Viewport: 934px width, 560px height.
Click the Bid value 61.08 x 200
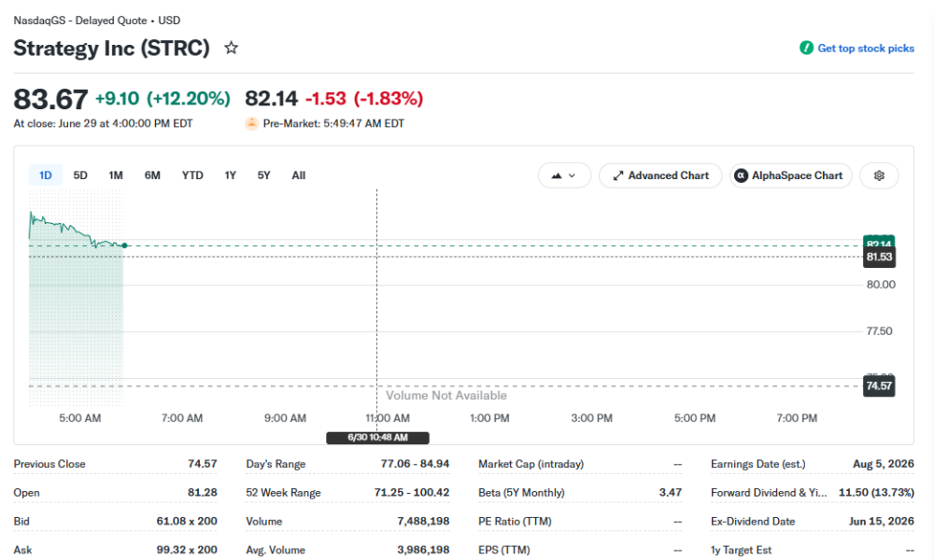click(x=187, y=522)
